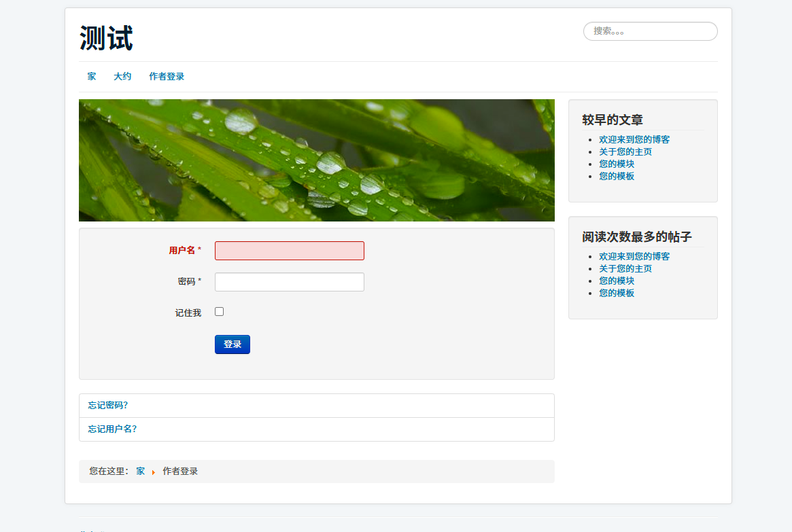Screen dimensions: 792x532
Task: Open 您的模板 under 阅读次数最多的帖子
Action: tap(616, 294)
